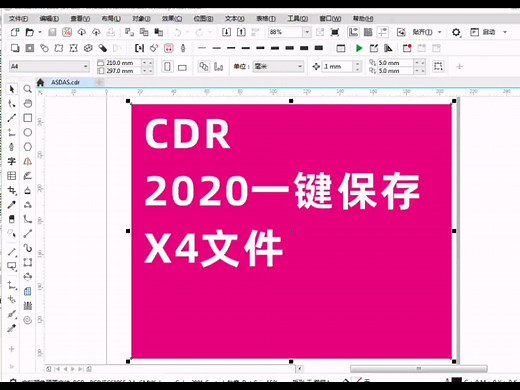Click the Export up-arrow icon
This screenshot has height=390, width=520.
241,32
